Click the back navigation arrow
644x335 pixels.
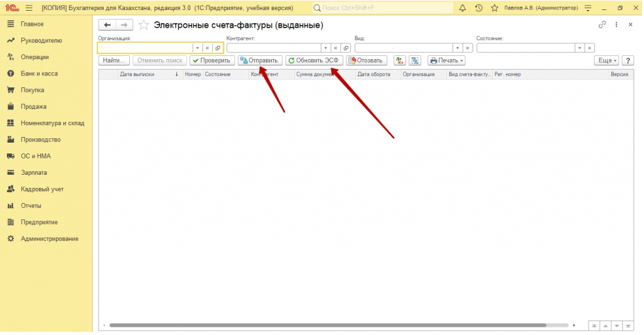click(x=107, y=25)
